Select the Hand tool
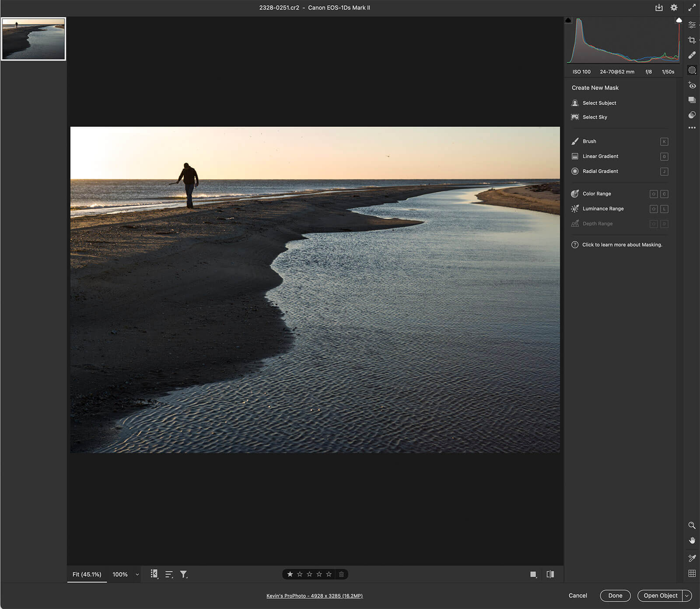700x609 pixels. click(692, 540)
